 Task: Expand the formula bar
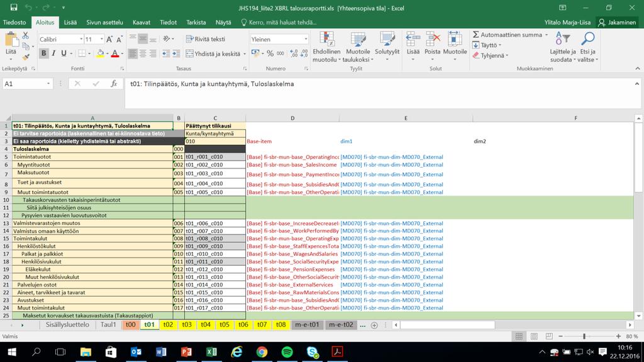(x=636, y=84)
